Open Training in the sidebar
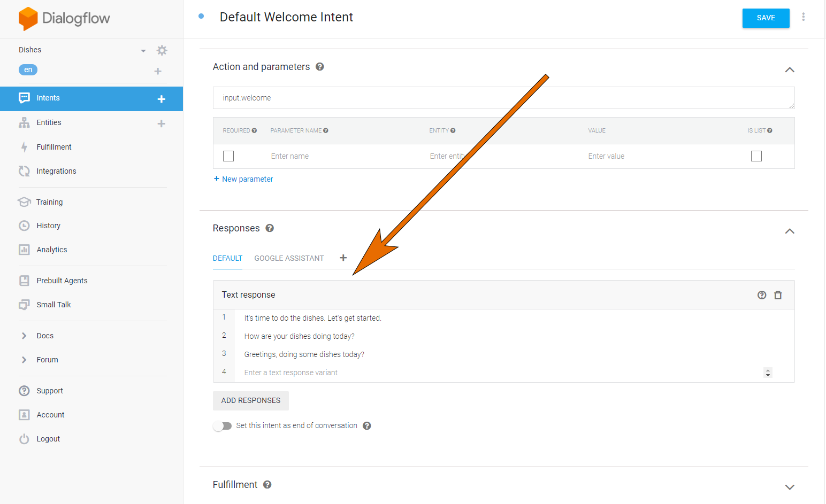 click(49, 202)
